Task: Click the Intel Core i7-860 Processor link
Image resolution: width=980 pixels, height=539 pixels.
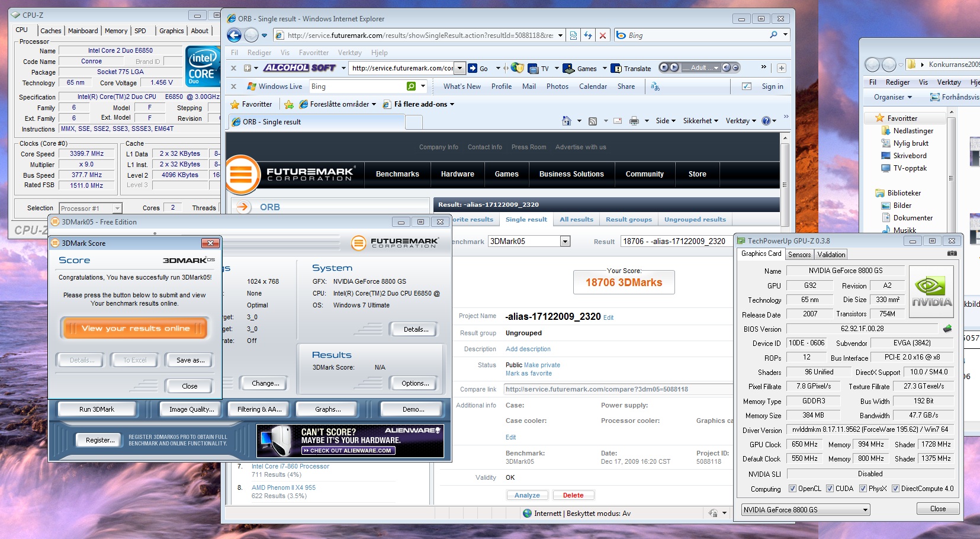Action: tap(290, 467)
